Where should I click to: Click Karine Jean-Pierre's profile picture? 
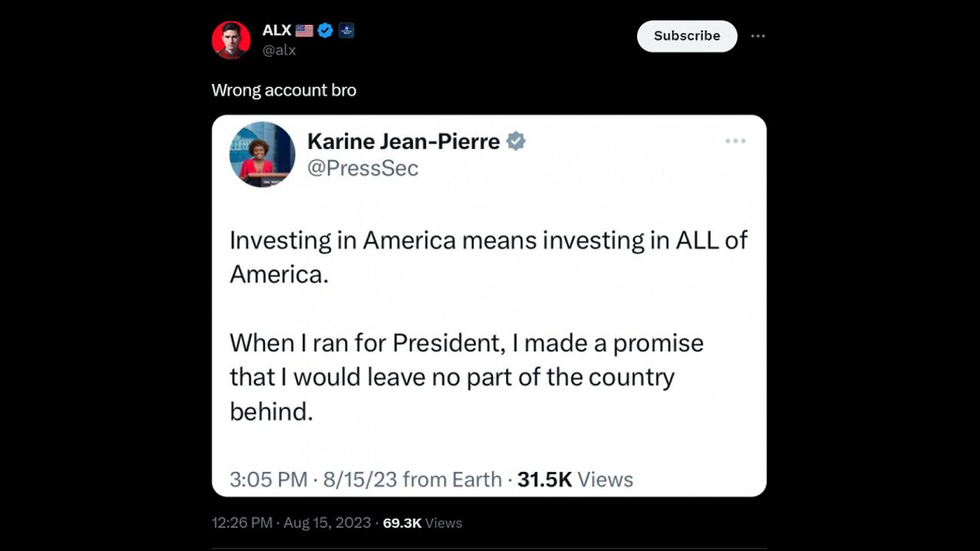(x=262, y=155)
